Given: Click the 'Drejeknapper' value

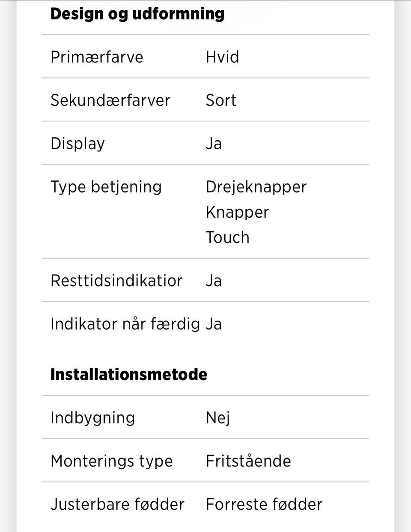Looking at the screenshot, I should [x=256, y=187].
